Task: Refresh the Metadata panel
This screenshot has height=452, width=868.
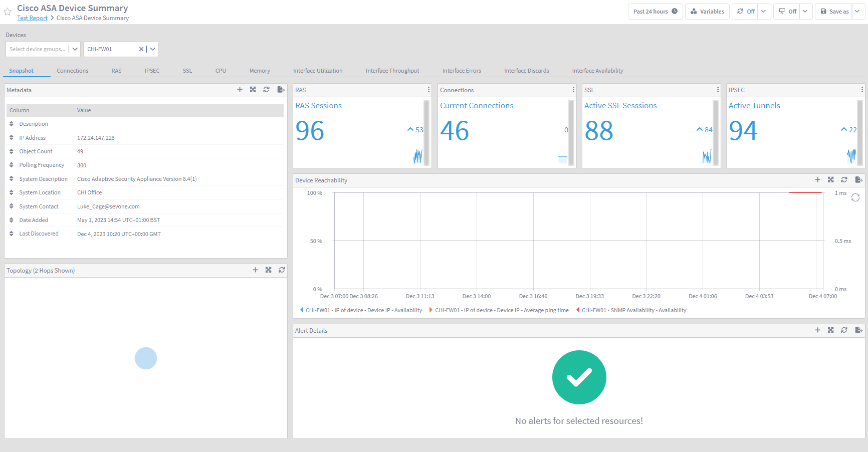Action: click(267, 90)
